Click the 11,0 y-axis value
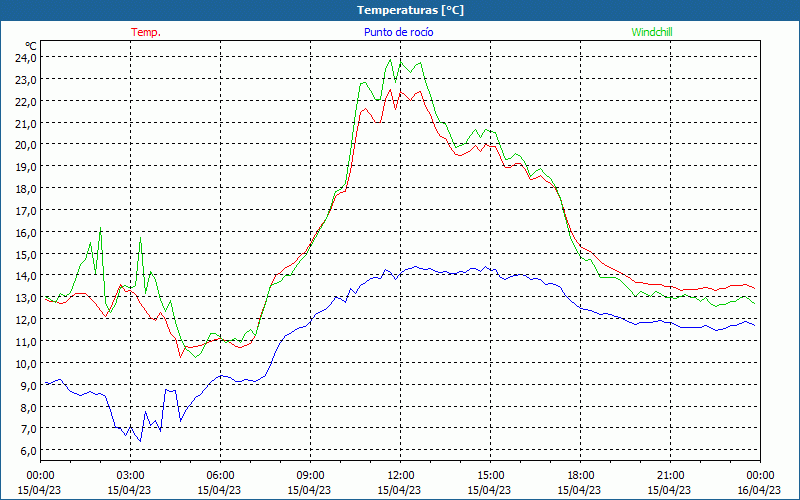The image size is (800, 500). tap(26, 341)
